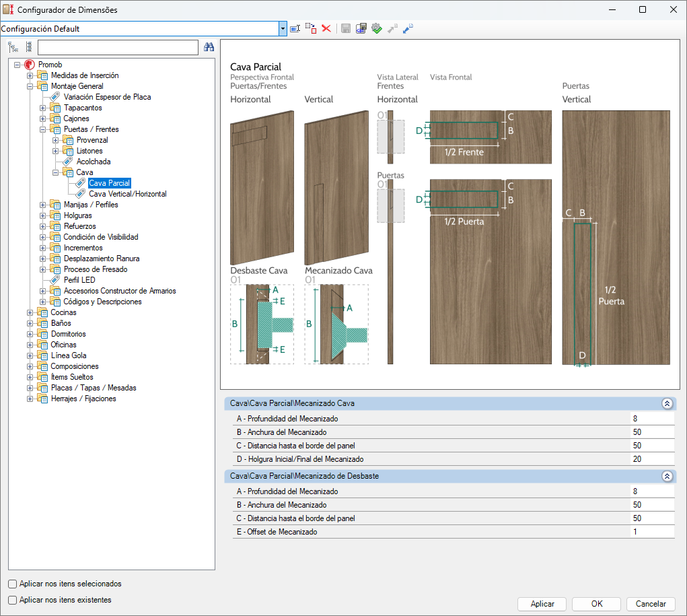Open the Configuración Default dropdown
Viewport: 687px width, 616px height.
pos(283,29)
